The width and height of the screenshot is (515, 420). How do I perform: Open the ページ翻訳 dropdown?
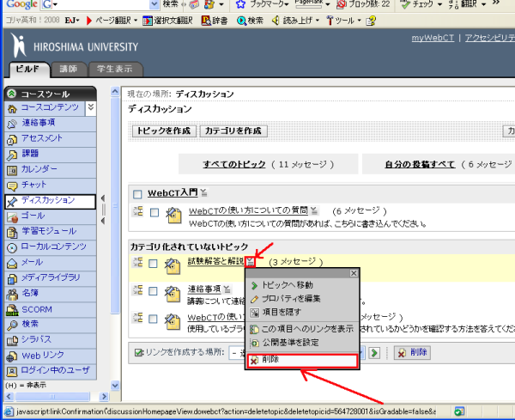(136, 21)
